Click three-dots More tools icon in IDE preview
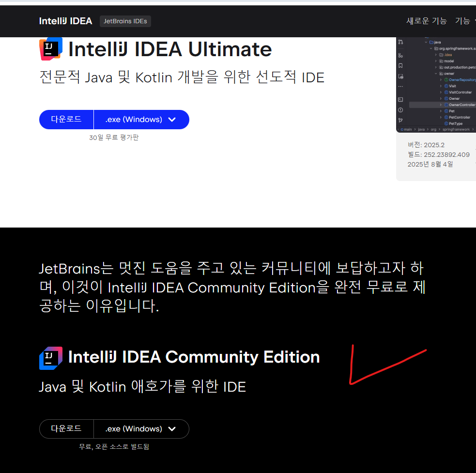The width and height of the screenshot is (476, 473). tap(401, 87)
